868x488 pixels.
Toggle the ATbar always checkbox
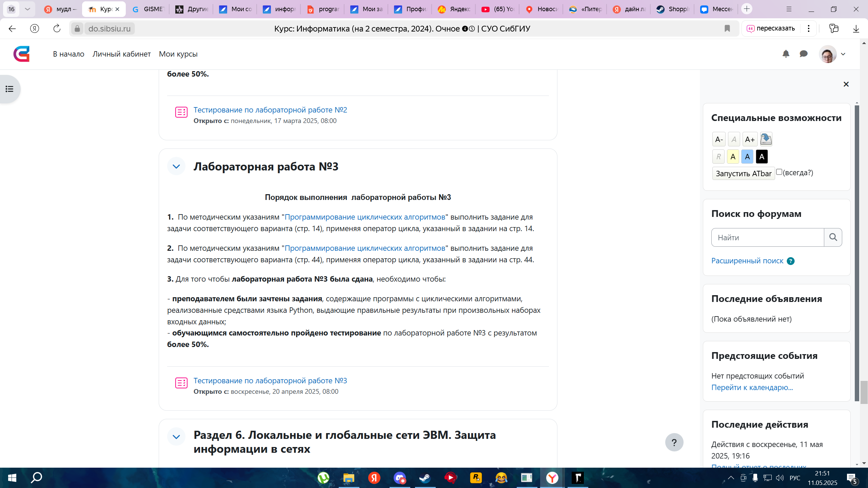click(x=779, y=172)
